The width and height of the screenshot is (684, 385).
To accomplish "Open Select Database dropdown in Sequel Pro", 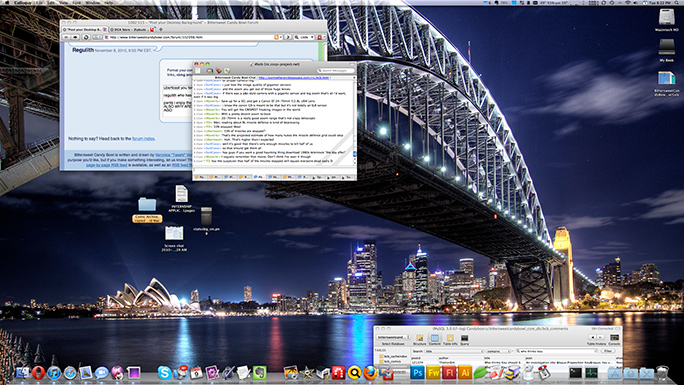I will coord(393,337).
